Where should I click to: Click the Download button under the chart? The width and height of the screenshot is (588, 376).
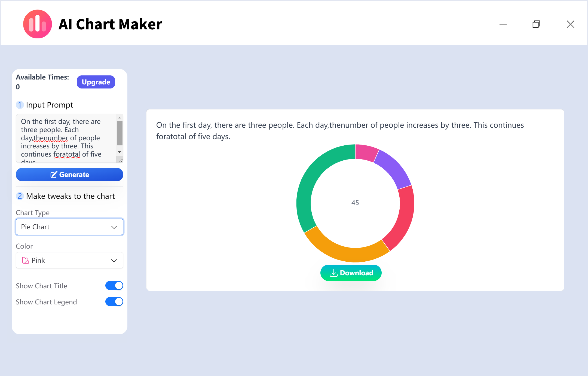pyautogui.click(x=351, y=273)
